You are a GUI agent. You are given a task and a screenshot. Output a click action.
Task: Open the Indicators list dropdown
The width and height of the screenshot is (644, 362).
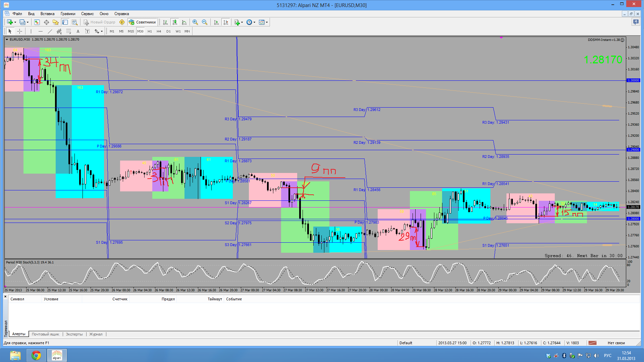238,22
